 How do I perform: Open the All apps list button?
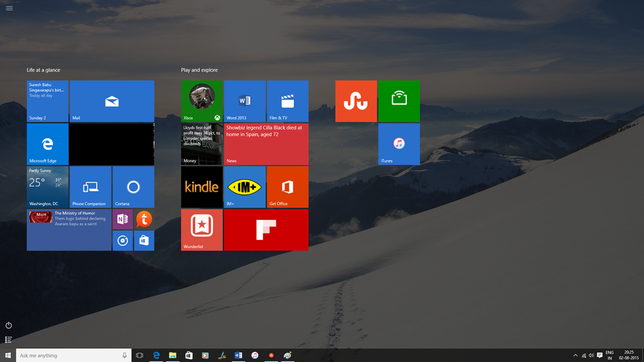[9, 339]
